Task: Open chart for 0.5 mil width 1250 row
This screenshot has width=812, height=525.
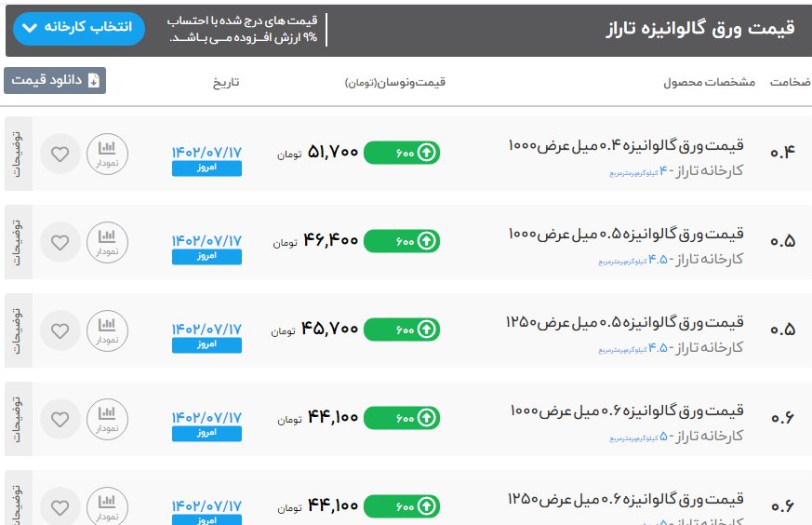Action: 107,330
